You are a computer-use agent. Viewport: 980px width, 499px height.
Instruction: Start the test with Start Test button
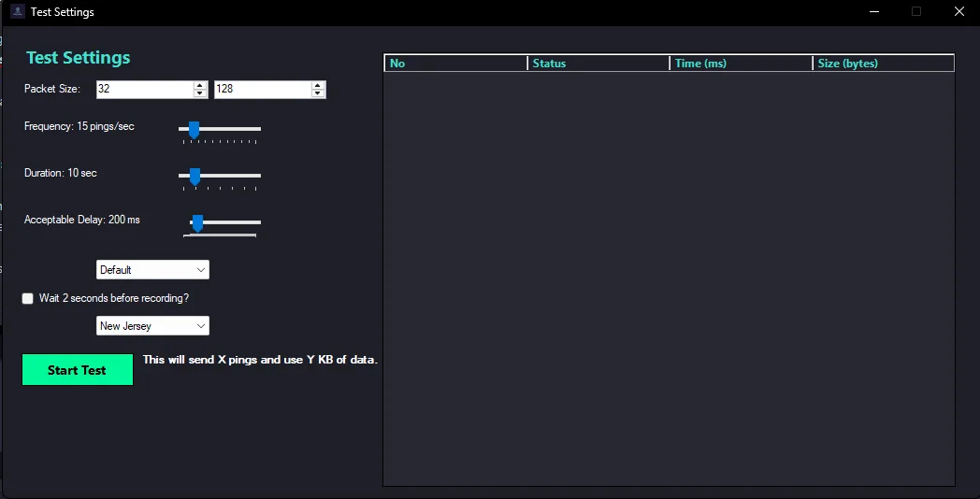coord(78,370)
